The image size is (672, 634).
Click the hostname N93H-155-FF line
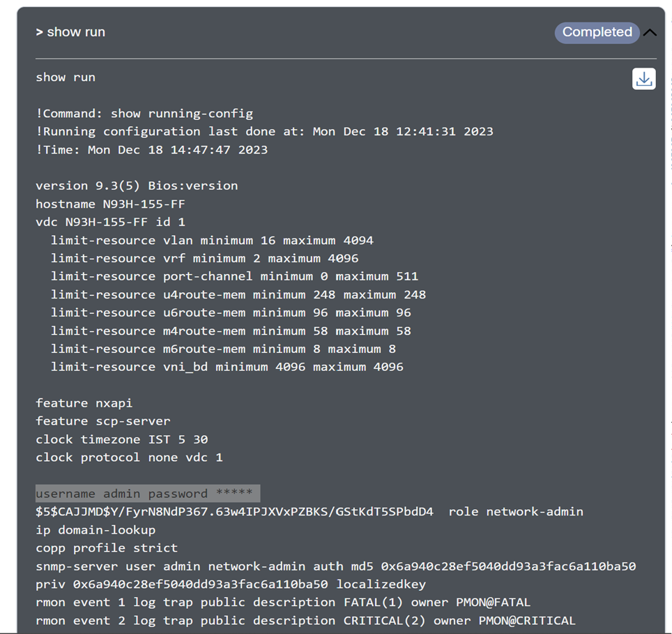[x=110, y=204]
